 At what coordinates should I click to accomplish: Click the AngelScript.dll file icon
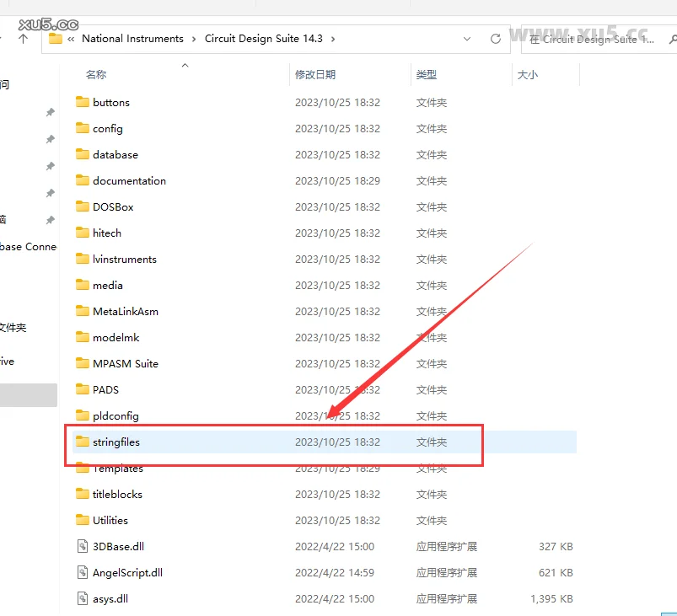pyautogui.click(x=82, y=572)
